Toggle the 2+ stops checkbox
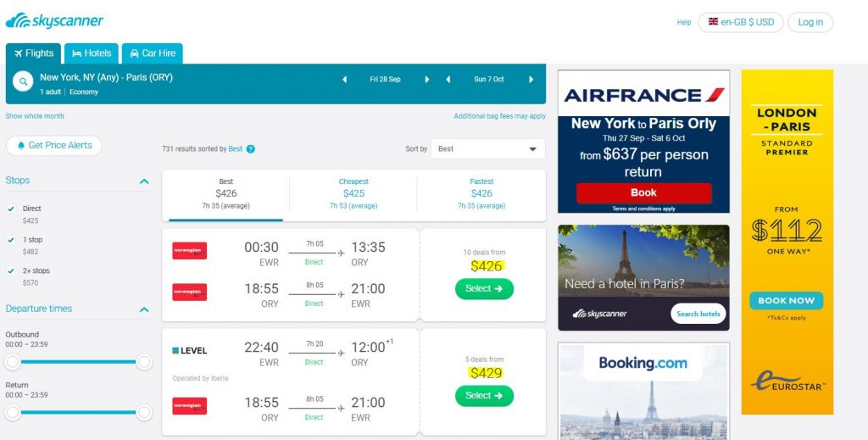Viewport: 868px width, 440px height. [10, 270]
